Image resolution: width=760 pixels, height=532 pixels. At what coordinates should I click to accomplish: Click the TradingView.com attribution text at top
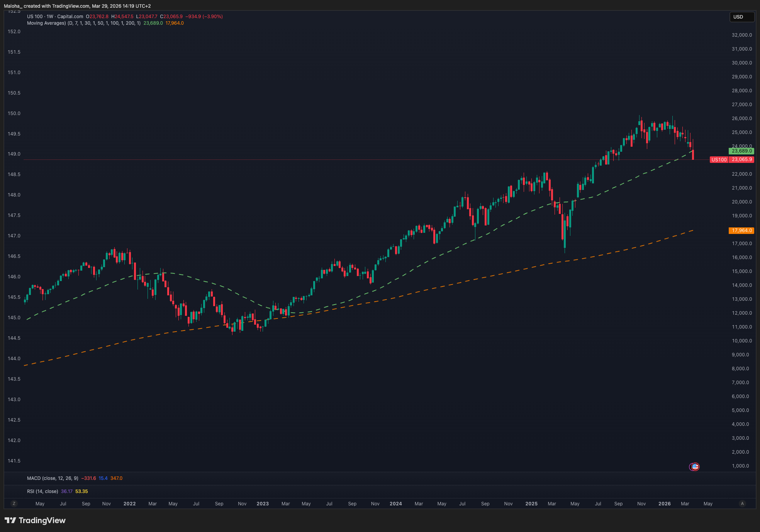point(71,6)
